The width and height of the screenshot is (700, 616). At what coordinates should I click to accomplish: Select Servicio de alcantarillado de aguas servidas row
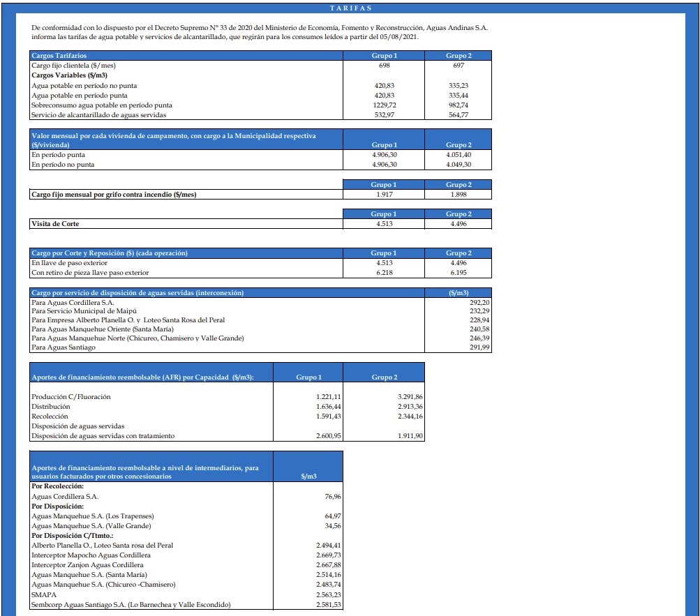[x=99, y=114]
